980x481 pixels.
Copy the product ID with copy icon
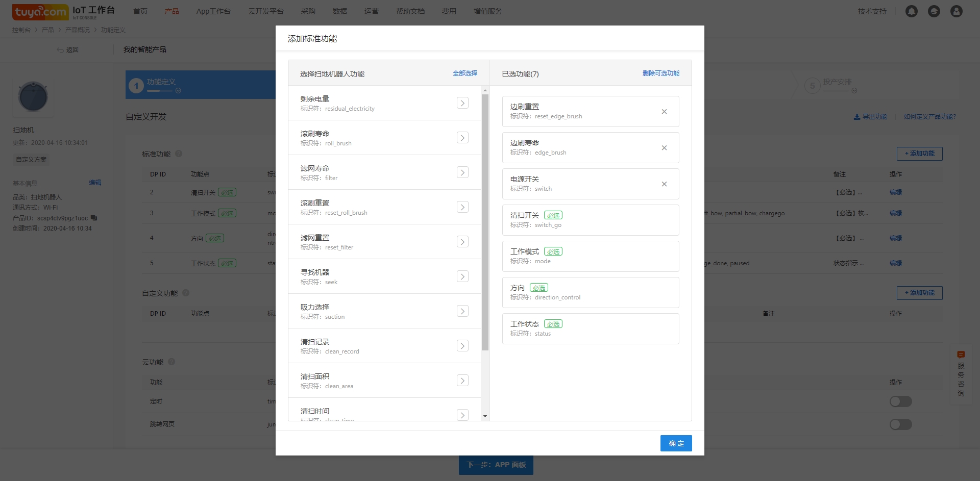click(94, 218)
